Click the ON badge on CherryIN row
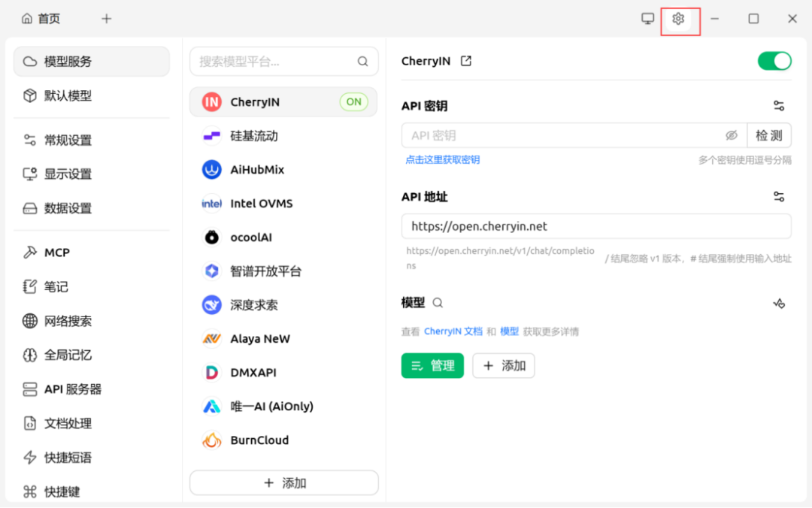812x508 pixels. 353,102
